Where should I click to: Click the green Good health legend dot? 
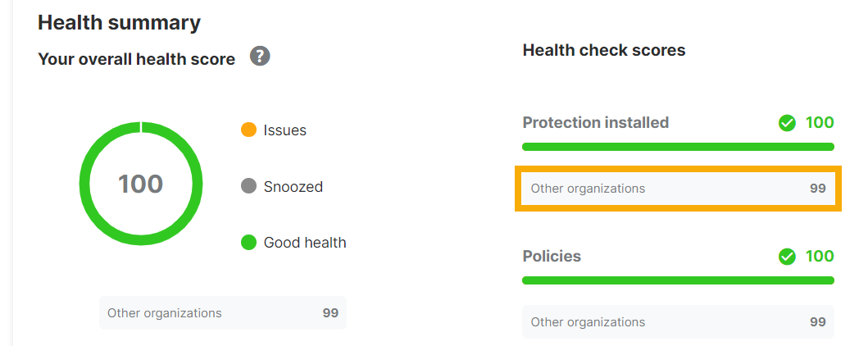pos(248,243)
